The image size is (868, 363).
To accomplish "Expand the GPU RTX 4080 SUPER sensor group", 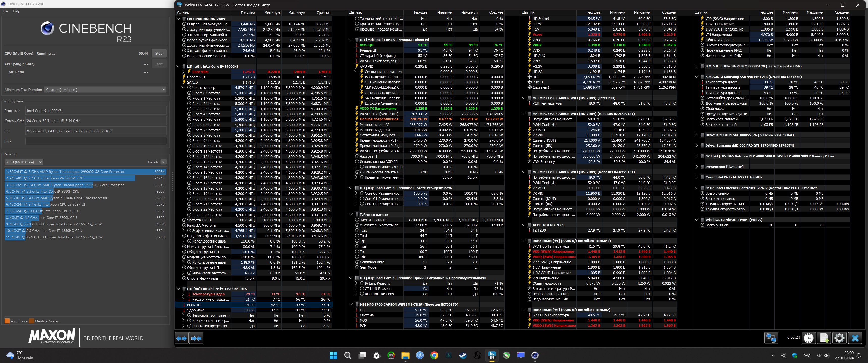I will [696, 156].
